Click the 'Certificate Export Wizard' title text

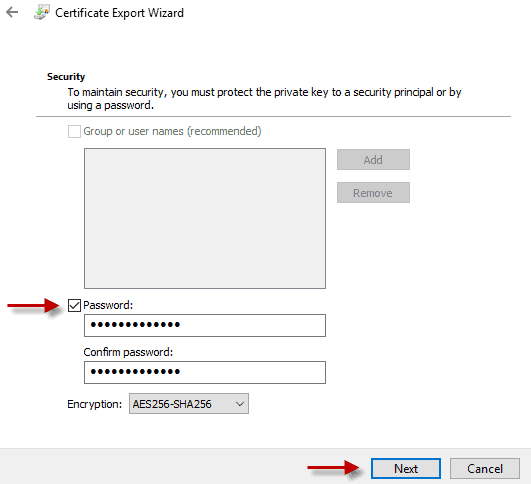(x=119, y=13)
